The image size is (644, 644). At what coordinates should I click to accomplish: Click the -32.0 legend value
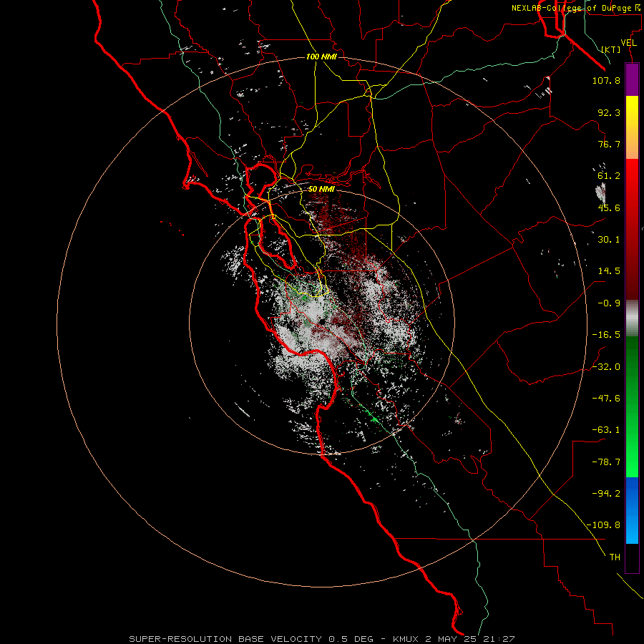coord(606,367)
